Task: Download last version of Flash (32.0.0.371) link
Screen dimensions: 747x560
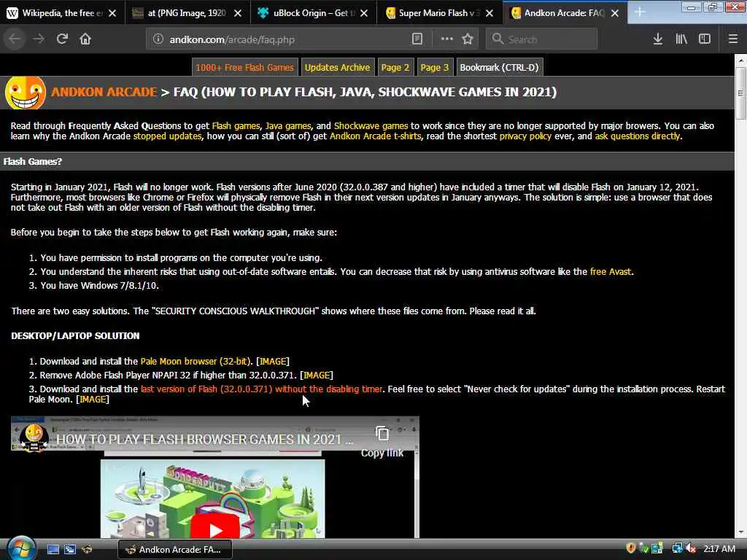Action: tap(262, 389)
